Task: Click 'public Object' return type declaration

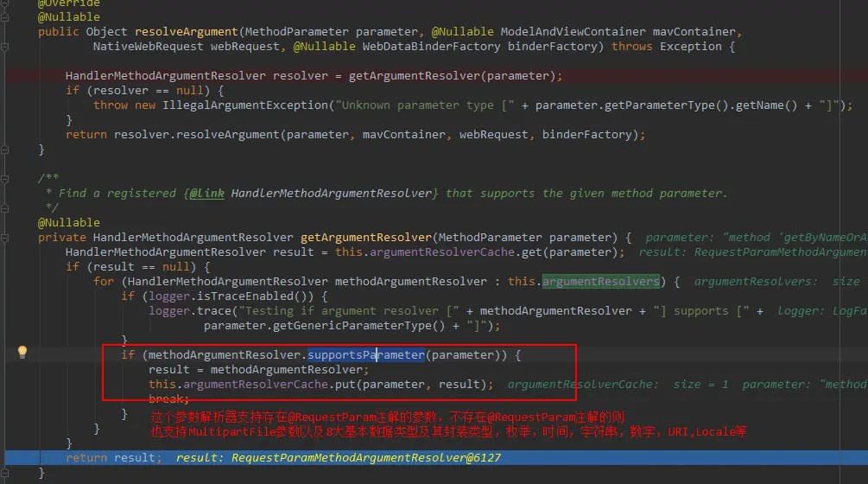Action: point(83,32)
